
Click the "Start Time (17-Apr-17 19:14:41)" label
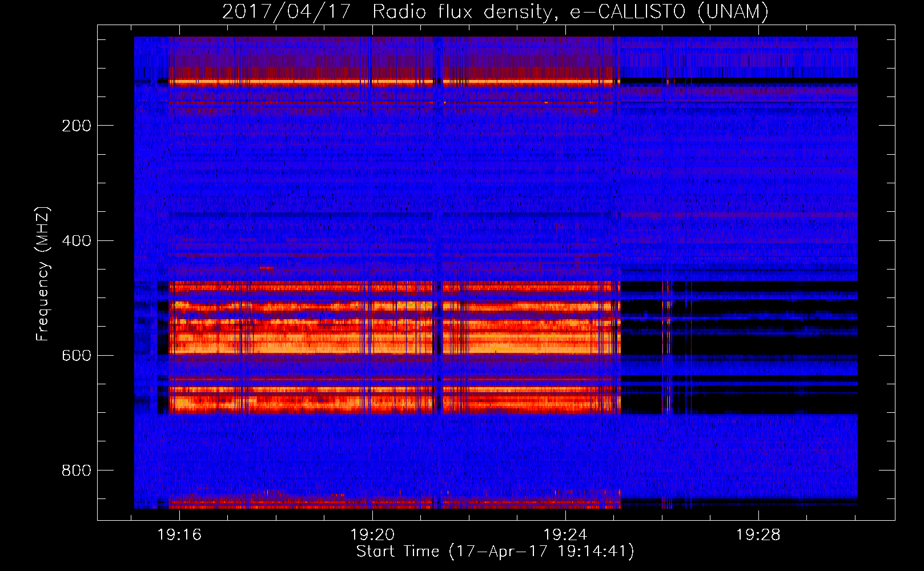tap(495, 552)
